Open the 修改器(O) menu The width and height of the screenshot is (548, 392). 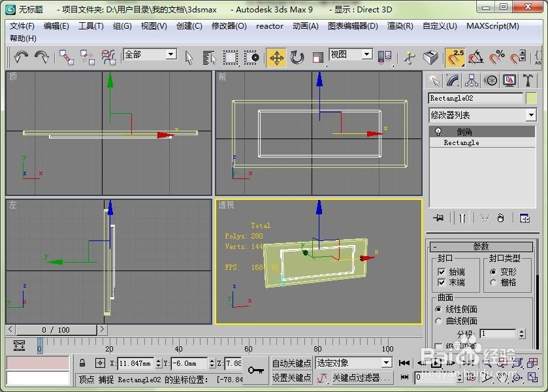tap(229, 26)
